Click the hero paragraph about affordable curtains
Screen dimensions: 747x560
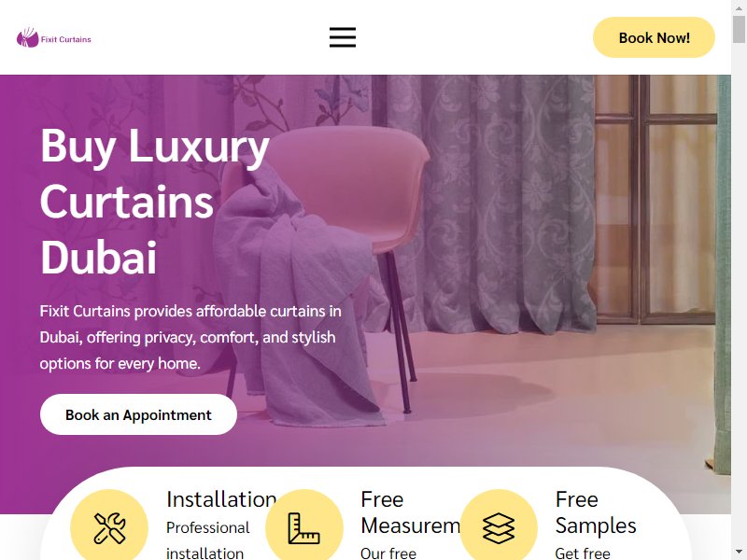click(190, 337)
